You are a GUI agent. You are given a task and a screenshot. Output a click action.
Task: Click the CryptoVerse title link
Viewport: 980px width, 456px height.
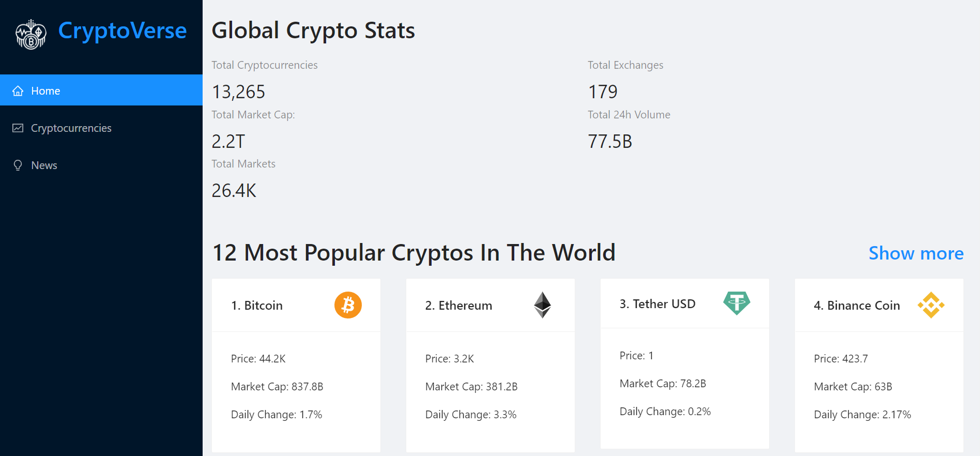click(x=122, y=31)
